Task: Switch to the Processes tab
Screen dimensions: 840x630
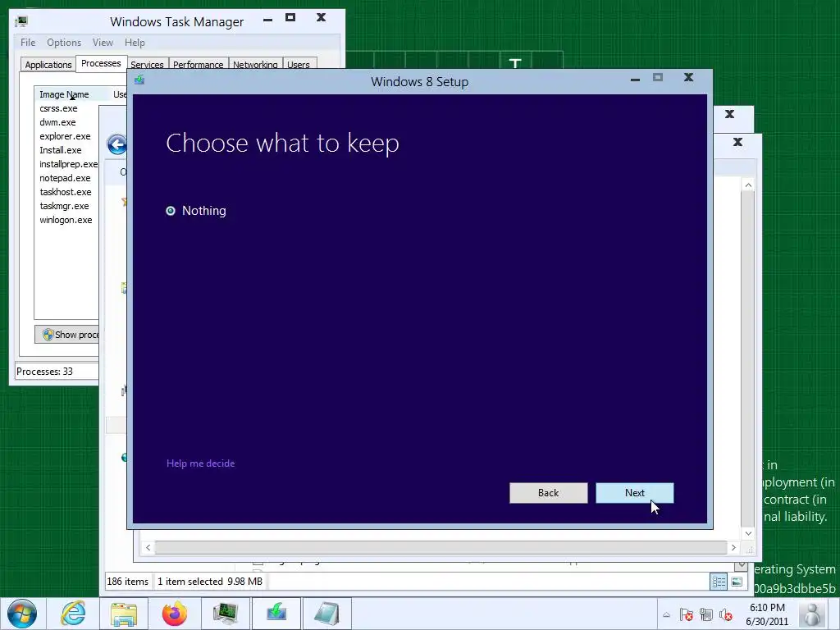Action: (x=101, y=63)
